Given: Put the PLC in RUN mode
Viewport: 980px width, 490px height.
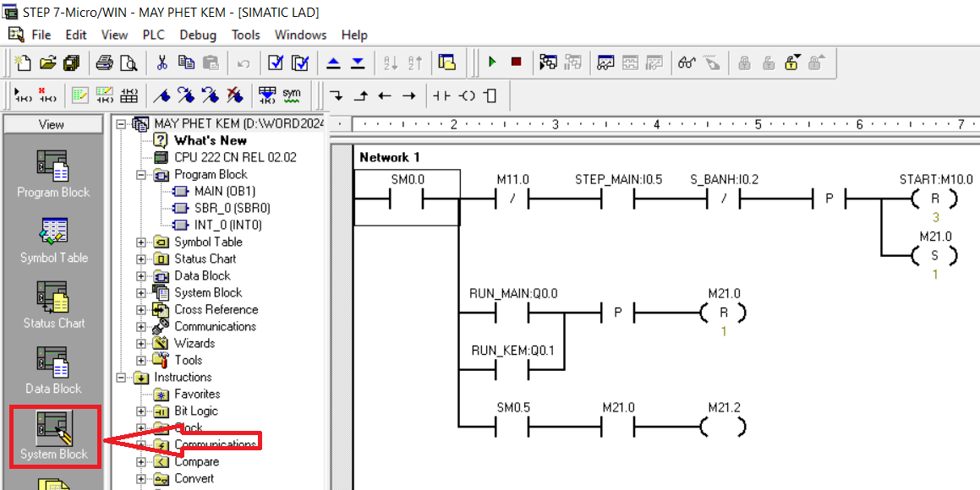Looking at the screenshot, I should tap(492, 63).
